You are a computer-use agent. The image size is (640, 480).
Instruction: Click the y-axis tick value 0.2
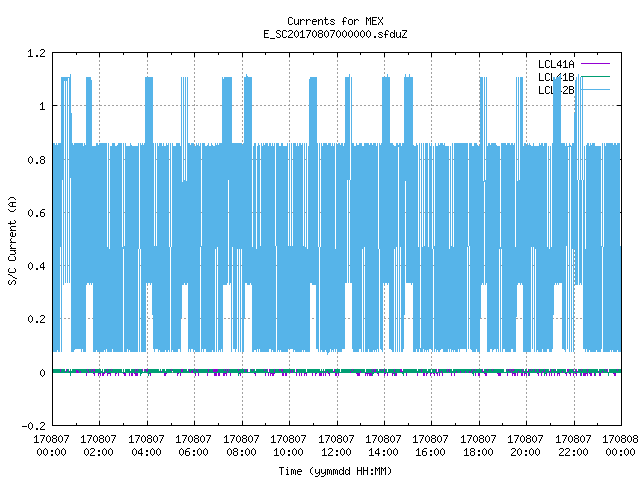pyautogui.click(x=36, y=319)
